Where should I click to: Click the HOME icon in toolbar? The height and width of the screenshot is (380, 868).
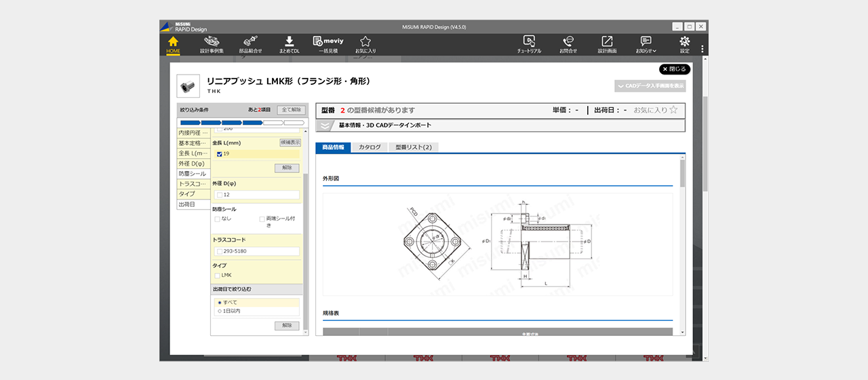pos(173,44)
